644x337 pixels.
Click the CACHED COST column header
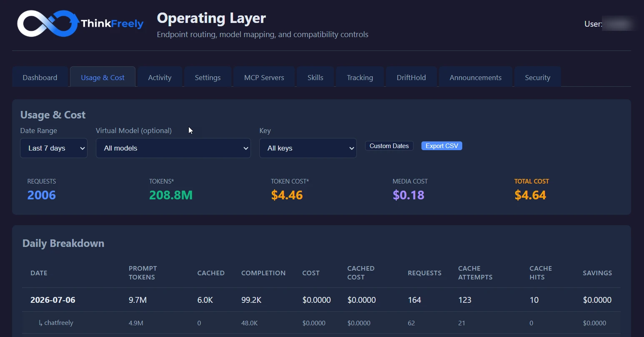click(x=361, y=273)
